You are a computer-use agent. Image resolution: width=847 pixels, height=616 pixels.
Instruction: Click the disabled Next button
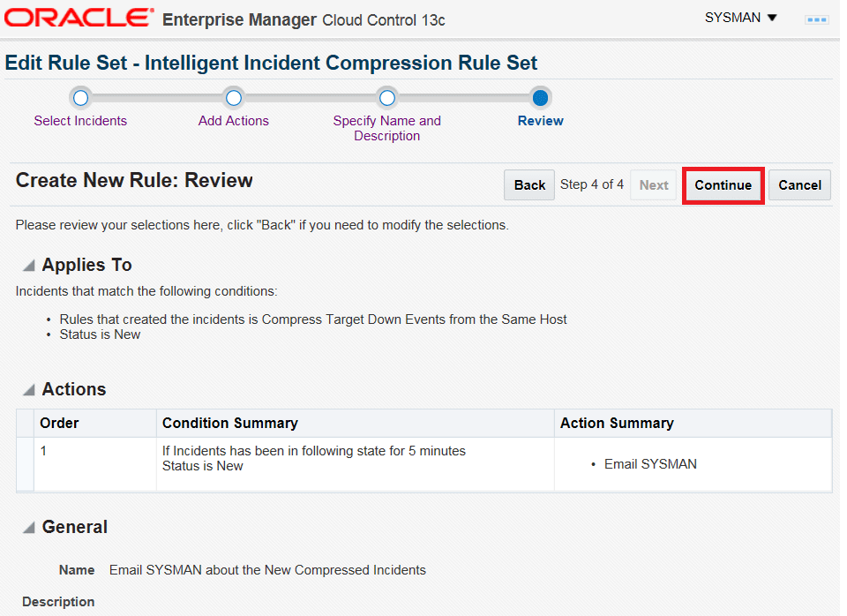(x=654, y=184)
